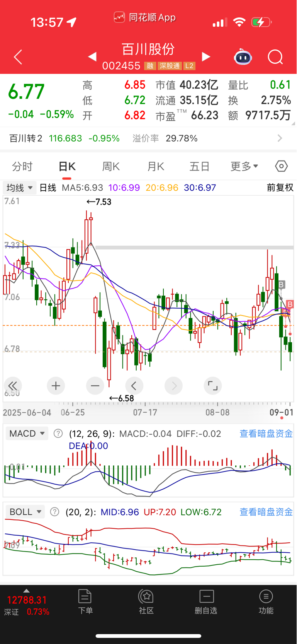The height and width of the screenshot is (644, 297).
Task: Tap the upper B buy marker
Action: [x=282, y=285]
